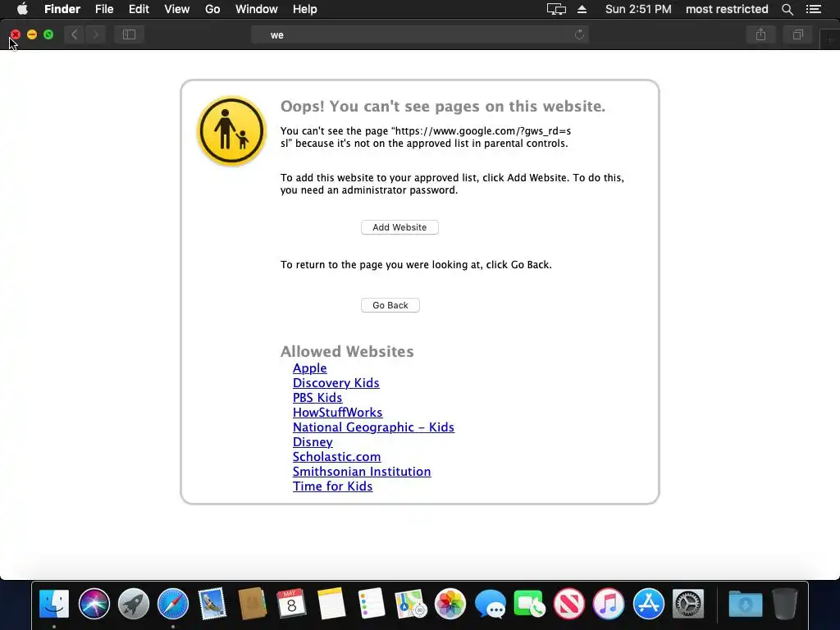Open the Scholastic.com link
Screen dimensions: 840x630
(336, 456)
